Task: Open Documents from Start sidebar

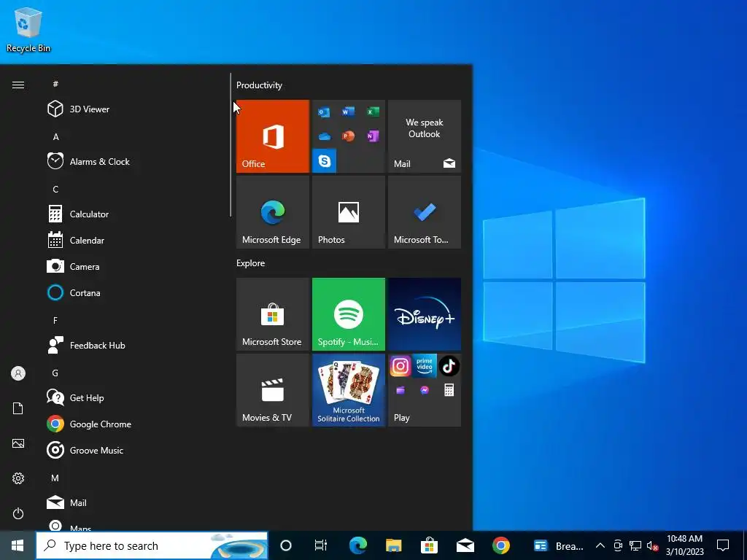Action: 18,408
